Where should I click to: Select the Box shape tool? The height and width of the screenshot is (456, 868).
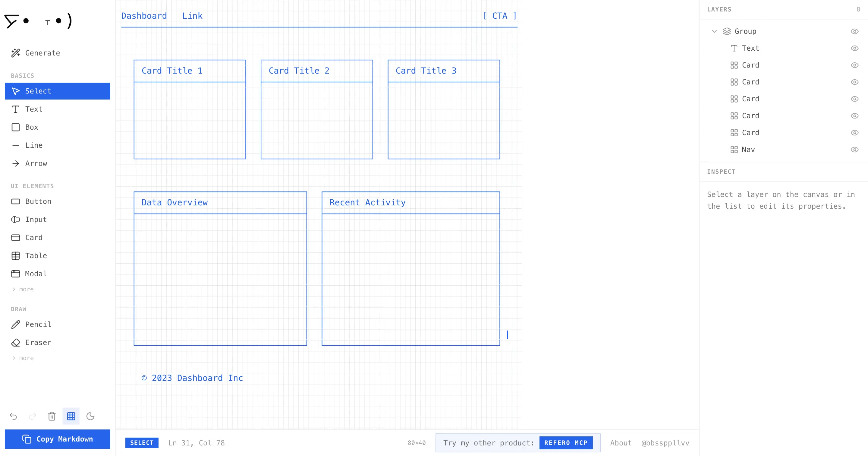coord(57,128)
